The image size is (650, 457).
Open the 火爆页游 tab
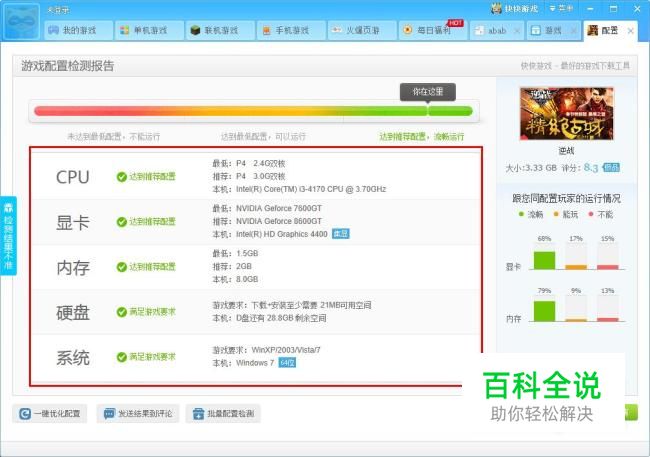[x=362, y=30]
